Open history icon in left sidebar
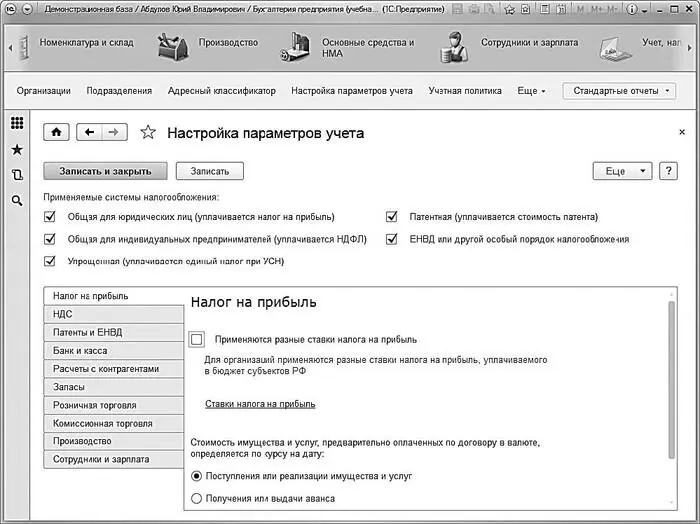Image resolution: width=700 pixels, height=524 pixels. (x=17, y=175)
